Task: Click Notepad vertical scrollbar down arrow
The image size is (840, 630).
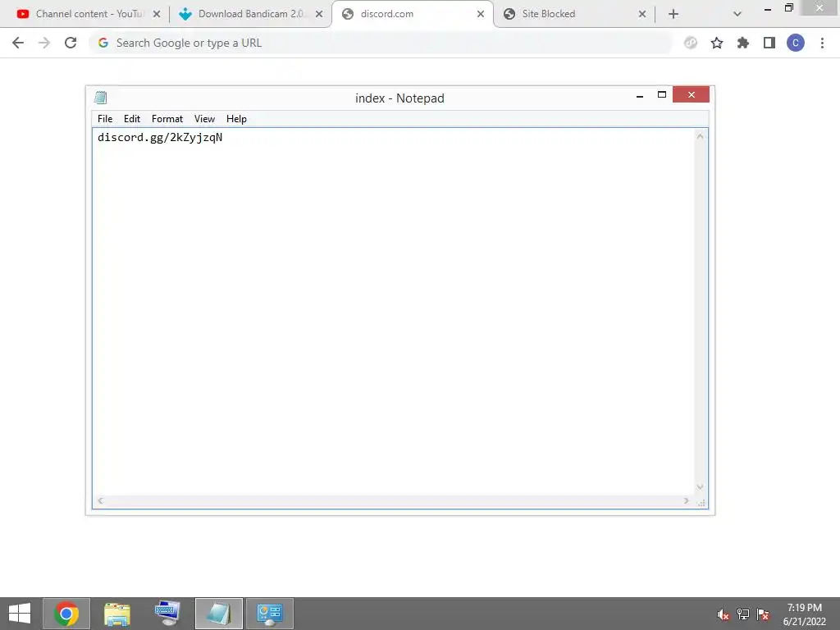Action: click(701, 487)
